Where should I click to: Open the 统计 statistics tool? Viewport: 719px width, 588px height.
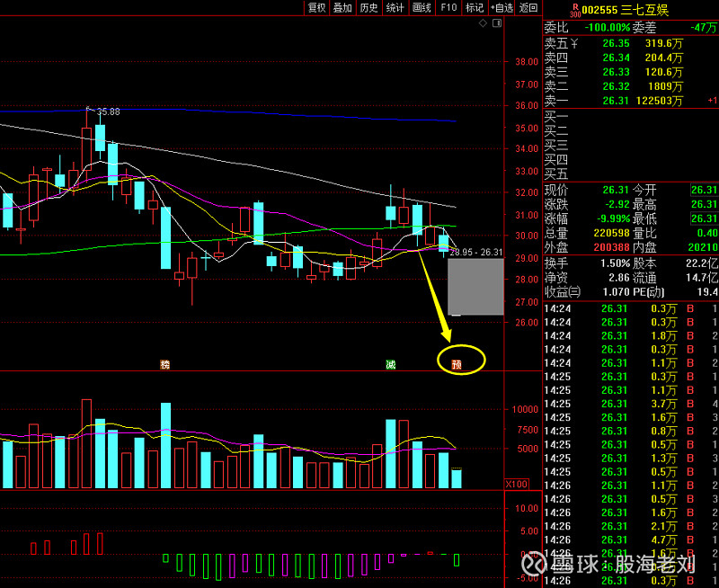click(x=395, y=8)
